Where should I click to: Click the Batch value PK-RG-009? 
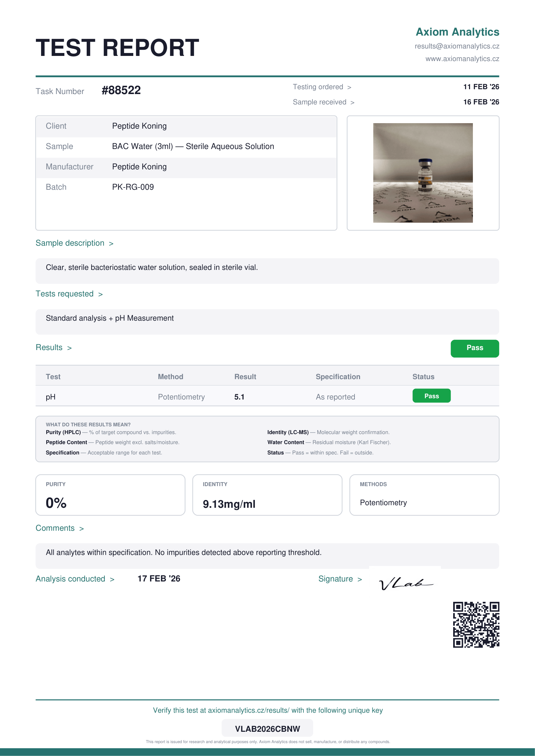[133, 187]
